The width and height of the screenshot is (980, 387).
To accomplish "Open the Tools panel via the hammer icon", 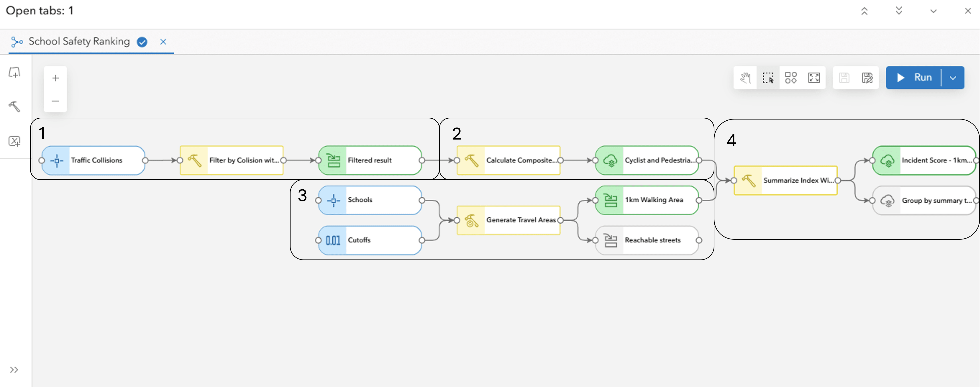I will [14, 106].
